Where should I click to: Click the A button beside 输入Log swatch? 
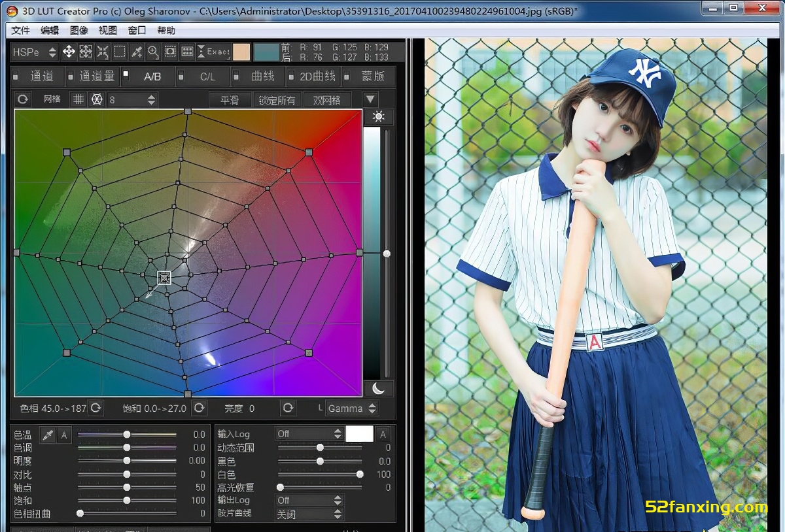coord(383,434)
